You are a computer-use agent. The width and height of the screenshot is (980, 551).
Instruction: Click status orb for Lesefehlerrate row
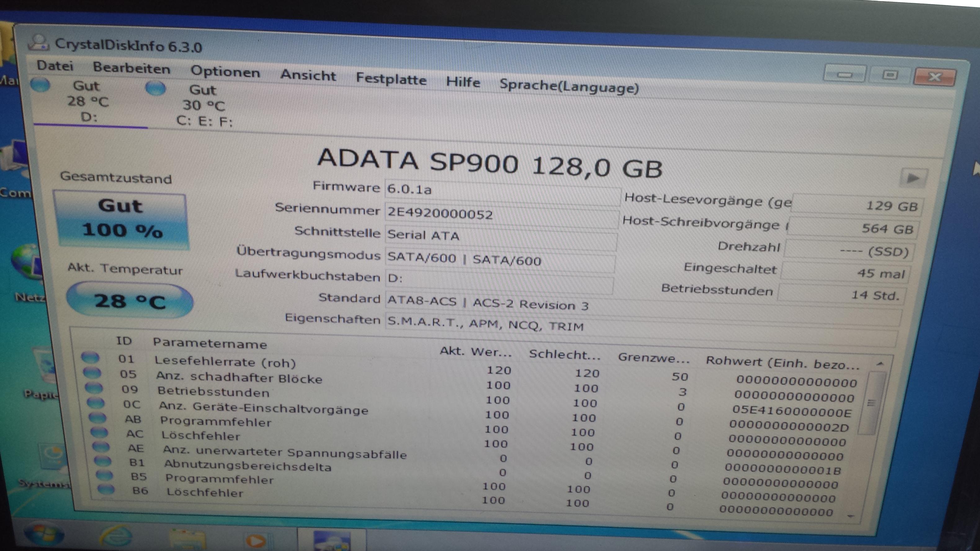pyautogui.click(x=90, y=358)
